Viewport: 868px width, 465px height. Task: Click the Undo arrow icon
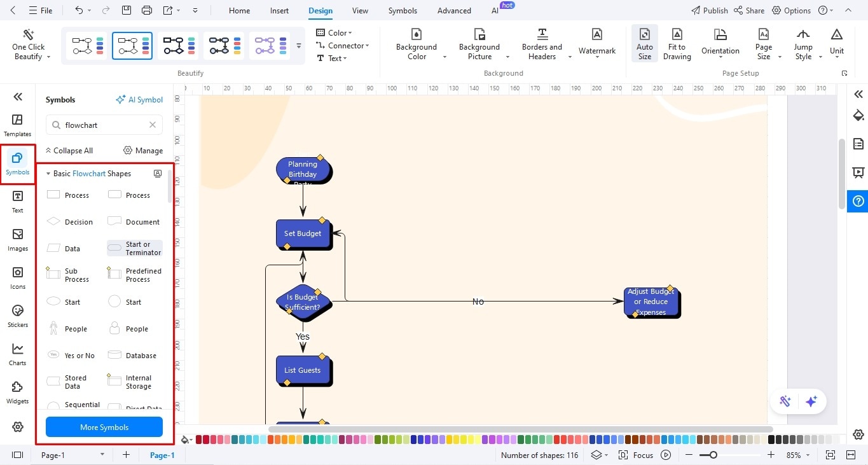tap(78, 10)
